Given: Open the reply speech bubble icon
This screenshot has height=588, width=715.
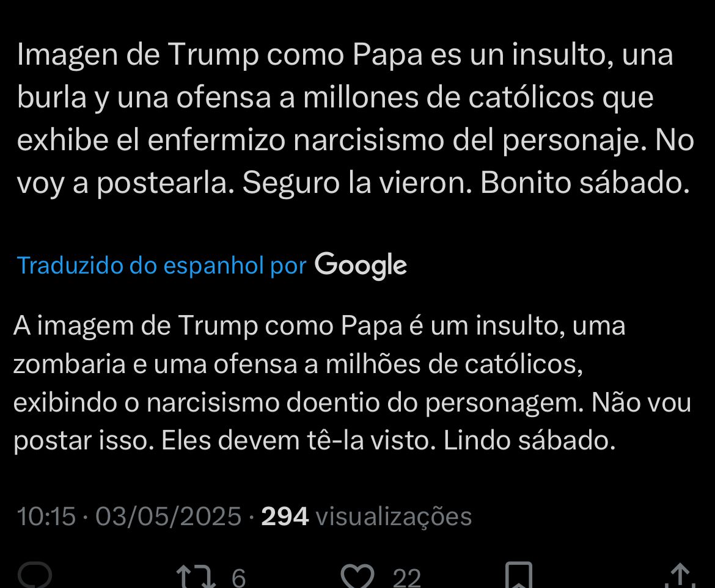Looking at the screenshot, I should (35, 576).
